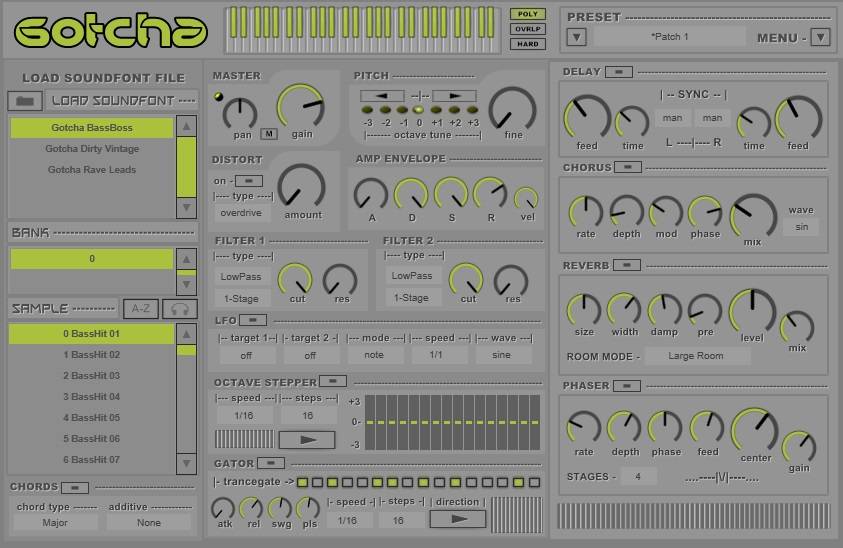Click the pitch octave left arrow
The image size is (843, 548).
(382, 95)
